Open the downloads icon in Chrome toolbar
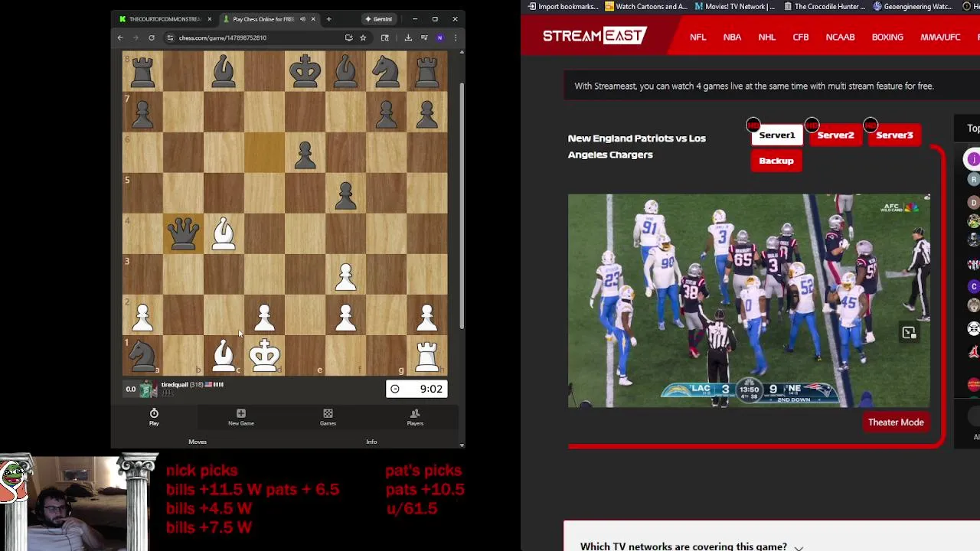 click(x=408, y=37)
